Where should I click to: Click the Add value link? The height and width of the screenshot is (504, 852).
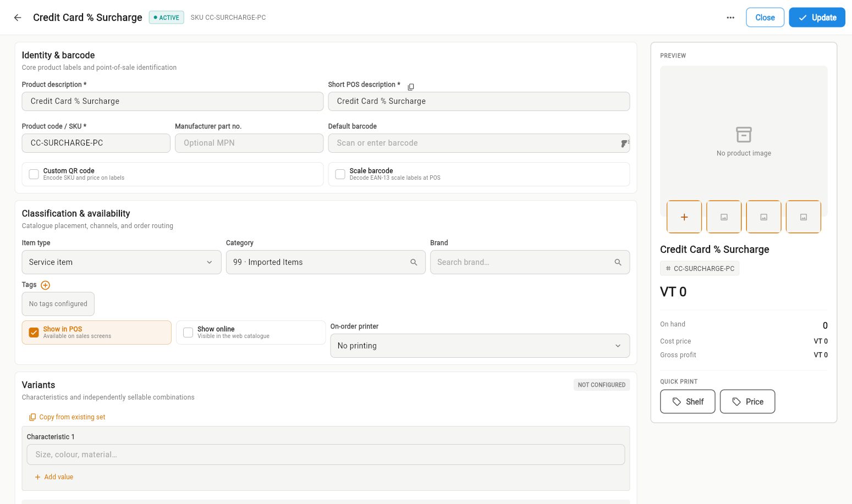[x=54, y=477]
